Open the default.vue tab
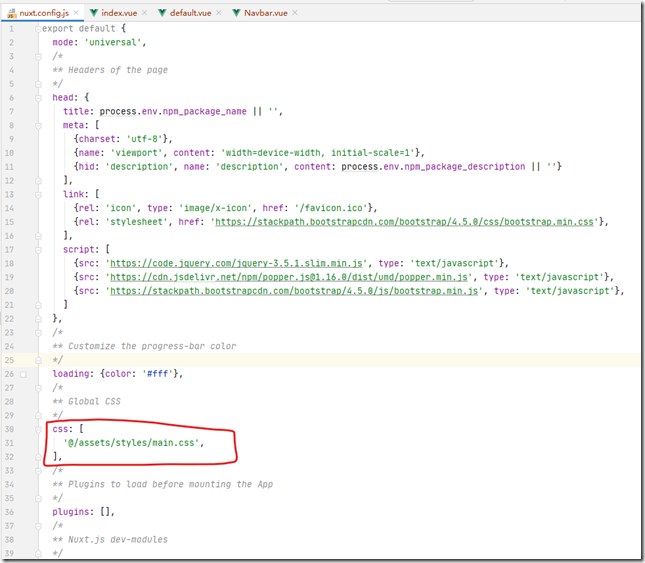645x563 pixels. [190, 13]
